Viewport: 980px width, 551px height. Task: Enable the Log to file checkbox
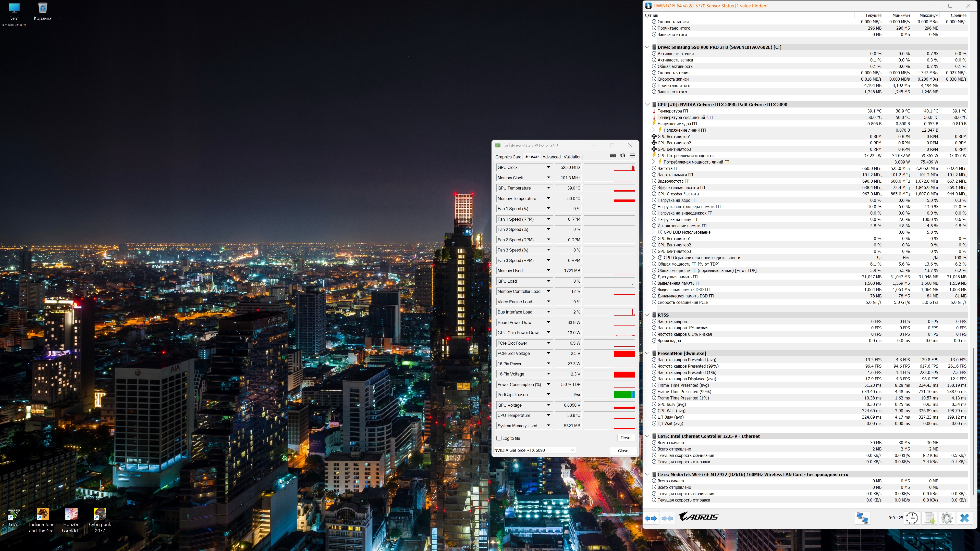coord(499,438)
